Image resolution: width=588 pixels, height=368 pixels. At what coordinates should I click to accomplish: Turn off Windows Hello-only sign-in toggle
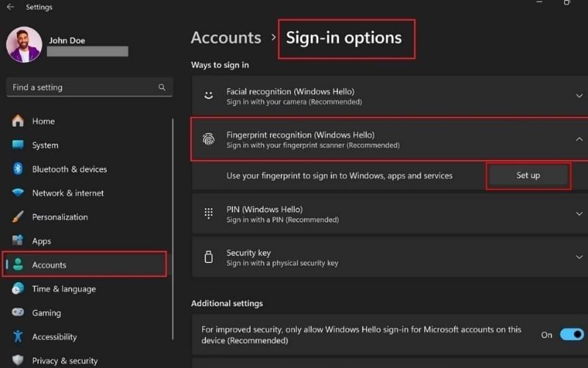pos(571,335)
